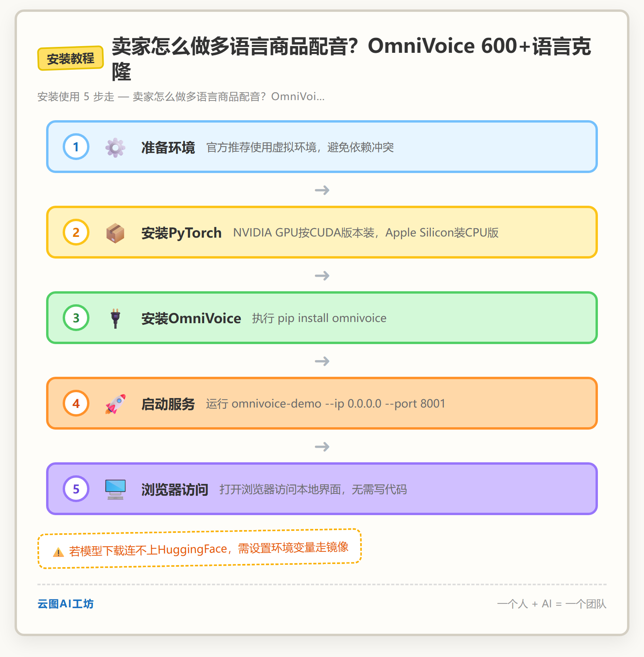Click the text 打开浏览器访问本地界面，无需写代码
This screenshot has width=644, height=657.
[313, 489]
